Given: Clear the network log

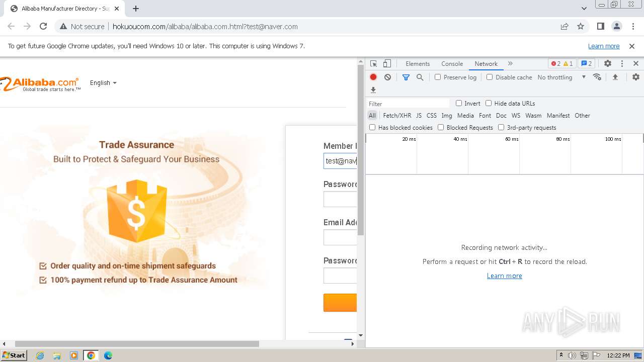Looking at the screenshot, I should (x=387, y=77).
